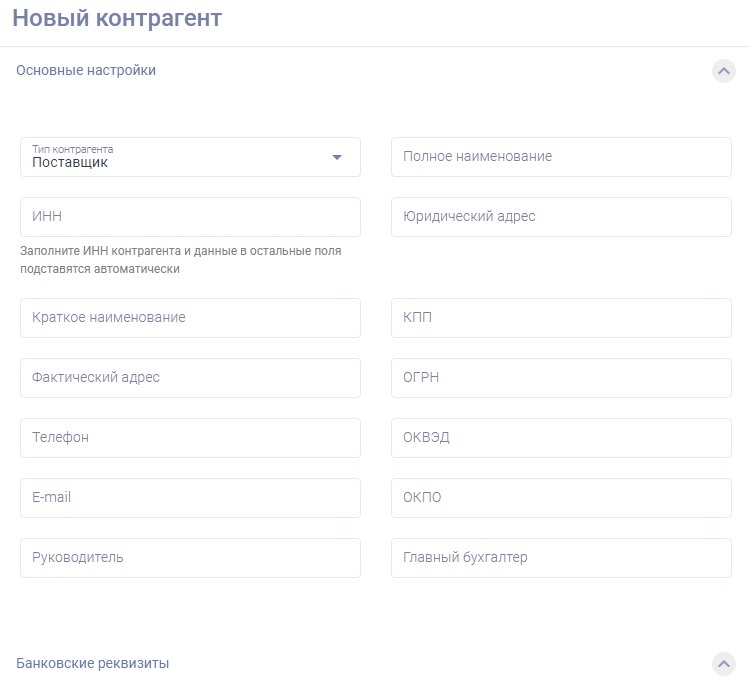This screenshot has height=700, width=749.
Task: Click the Основные настройки section header
Action: (86, 71)
